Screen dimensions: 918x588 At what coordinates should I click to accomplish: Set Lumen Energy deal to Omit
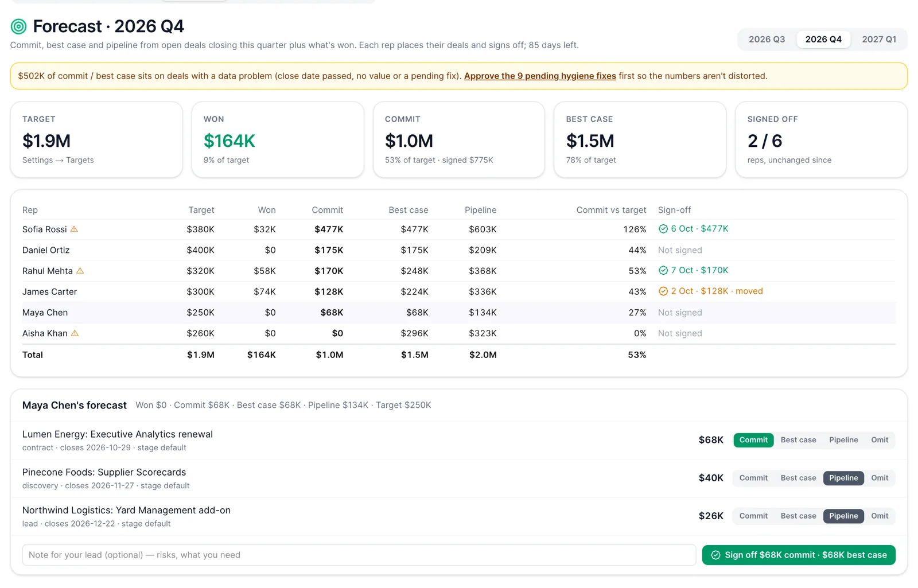pyautogui.click(x=880, y=440)
